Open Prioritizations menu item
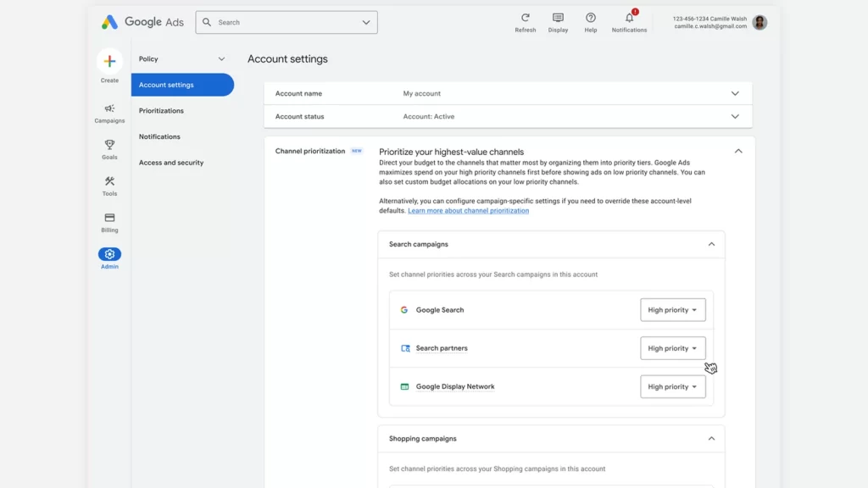 pos(161,111)
